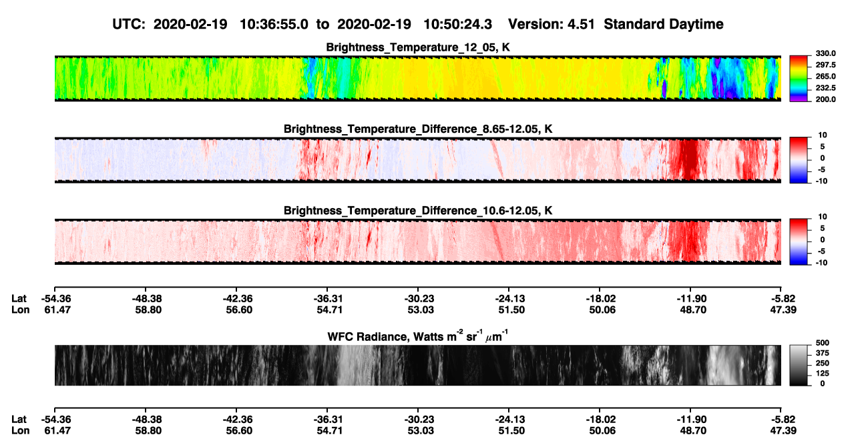
Task: Click latitude -42.36 on axis above WFC Radiance
Action: click(x=236, y=299)
